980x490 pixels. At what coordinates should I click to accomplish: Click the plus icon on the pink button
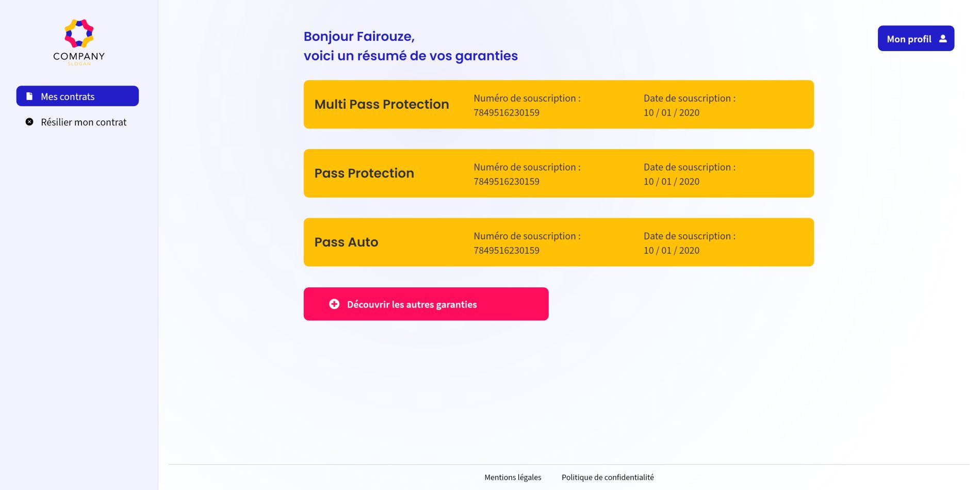(334, 304)
